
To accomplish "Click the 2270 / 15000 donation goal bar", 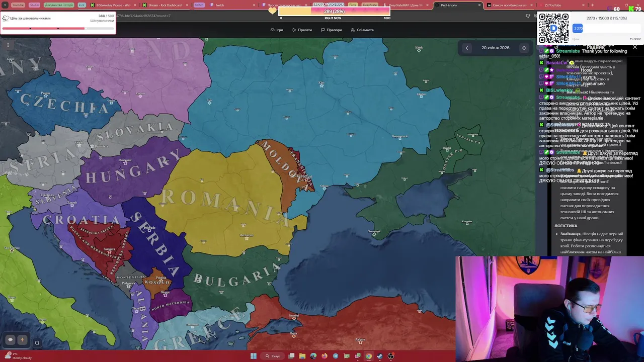I will [x=606, y=28].
